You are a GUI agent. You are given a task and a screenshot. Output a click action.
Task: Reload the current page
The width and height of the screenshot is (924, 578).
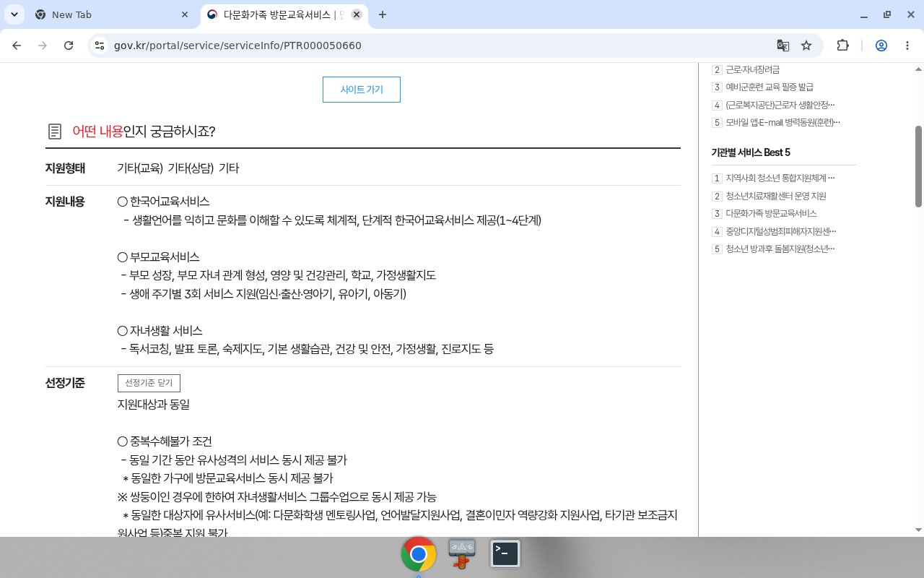(x=69, y=46)
